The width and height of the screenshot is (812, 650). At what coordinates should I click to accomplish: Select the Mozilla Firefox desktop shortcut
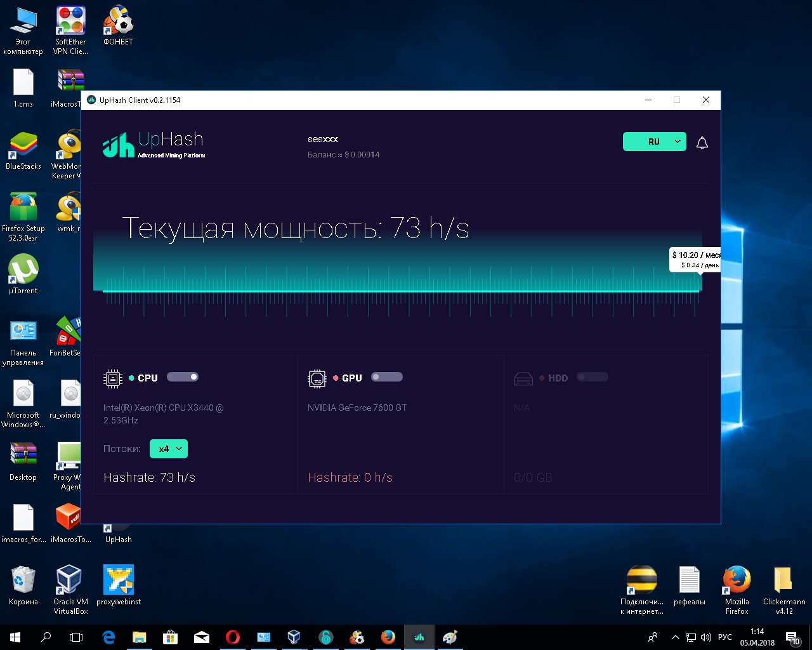click(737, 590)
